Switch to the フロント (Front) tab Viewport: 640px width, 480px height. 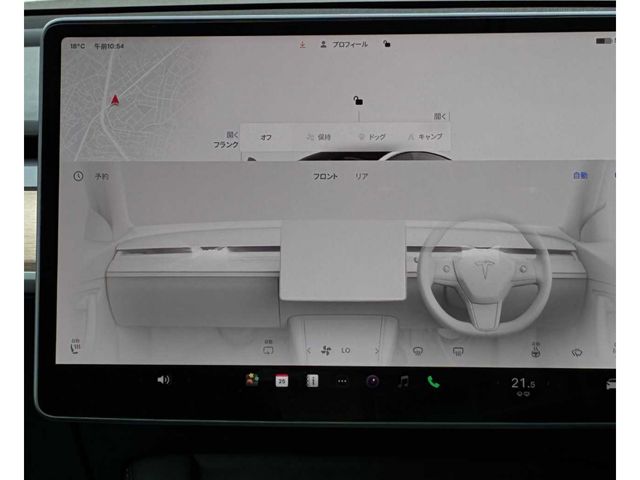coord(325,176)
